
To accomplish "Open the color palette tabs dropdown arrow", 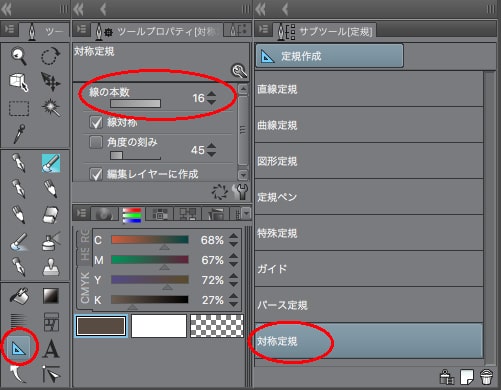I will (247, 213).
